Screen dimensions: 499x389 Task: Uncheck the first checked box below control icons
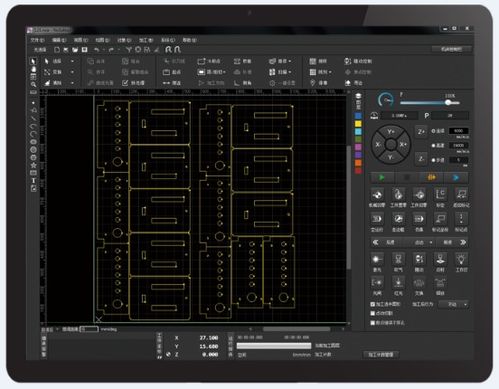coord(373,304)
